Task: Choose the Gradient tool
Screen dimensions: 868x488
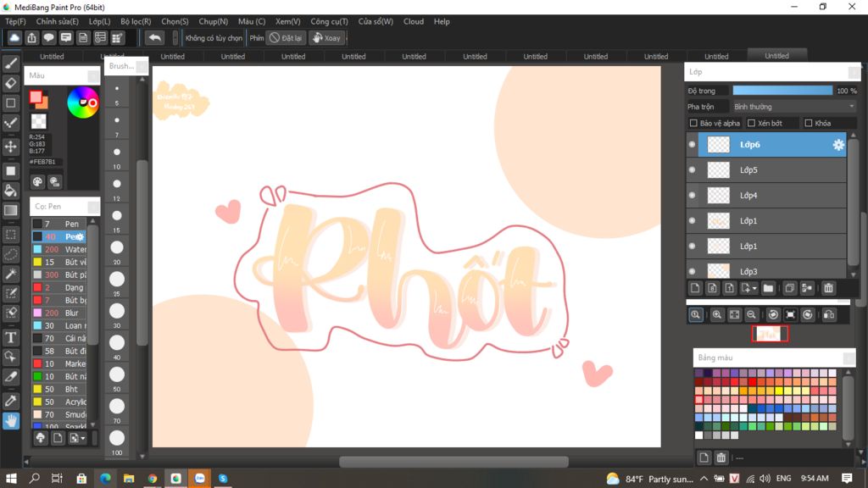Action: (10, 210)
